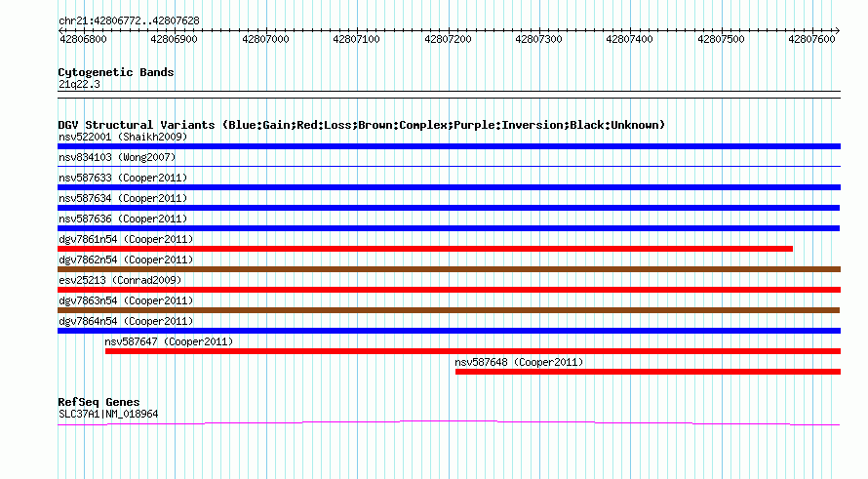Open the nsv587633 (Cooper2011) label
The image size is (868, 479).
pyautogui.click(x=123, y=178)
